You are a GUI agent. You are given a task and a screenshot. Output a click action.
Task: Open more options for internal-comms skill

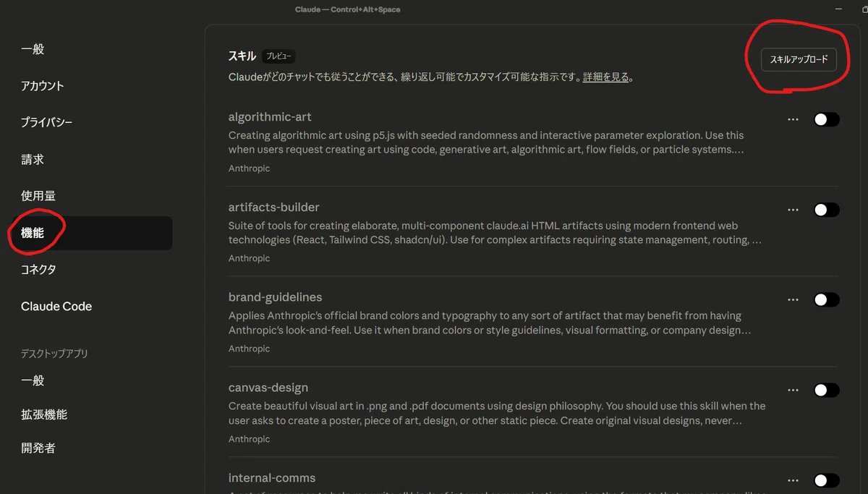[x=793, y=480]
